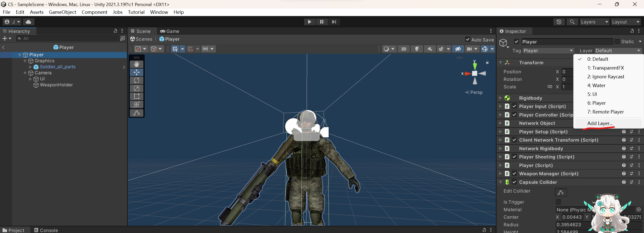Disable the Player Shooting script checkbox
Viewport: 644px width, 233px height.
[x=514, y=157]
